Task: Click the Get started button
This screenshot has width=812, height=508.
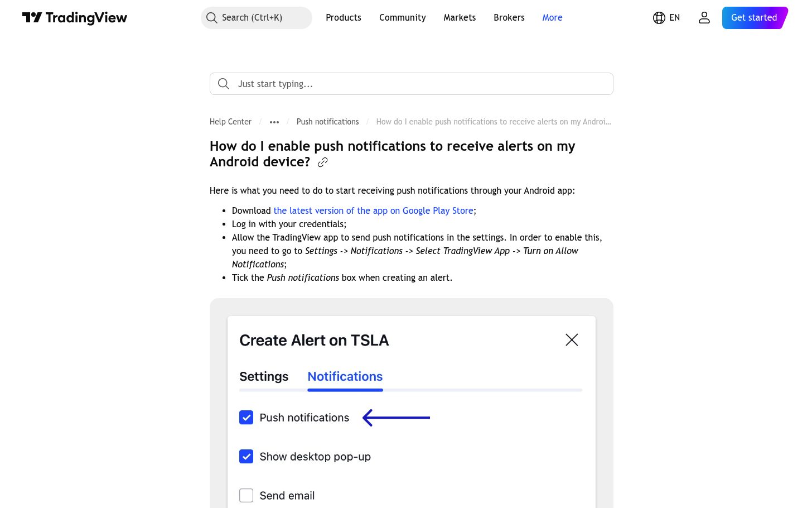Action: pos(755,18)
